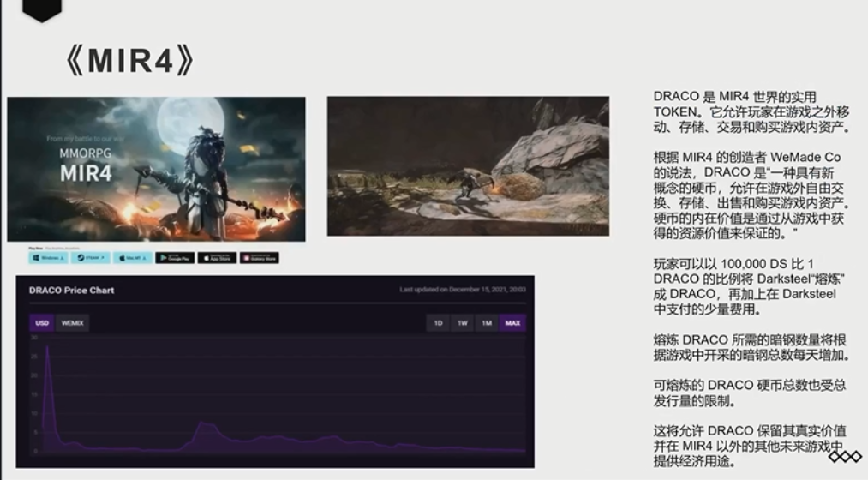
Task: Click the paragraph starting '可熔炼的 DRACO 硬币总数'
Action: click(750, 393)
